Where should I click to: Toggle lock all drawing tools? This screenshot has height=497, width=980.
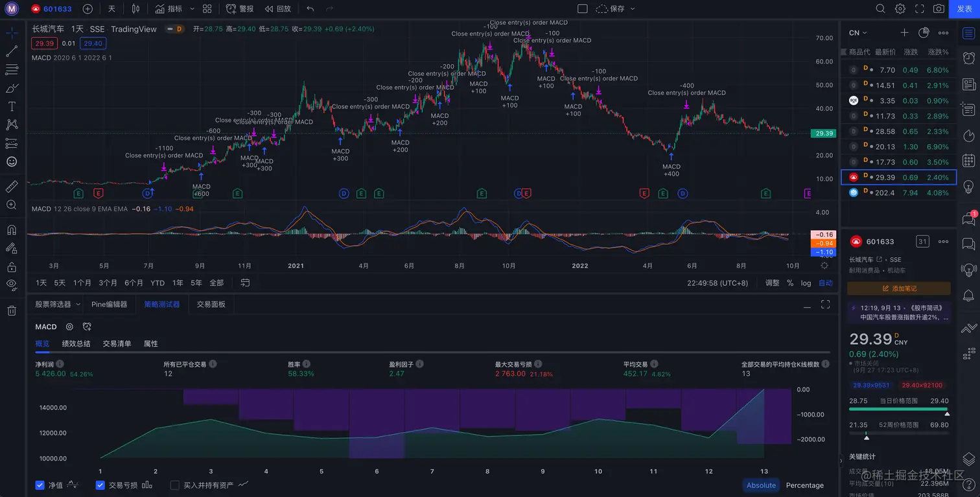tap(12, 266)
